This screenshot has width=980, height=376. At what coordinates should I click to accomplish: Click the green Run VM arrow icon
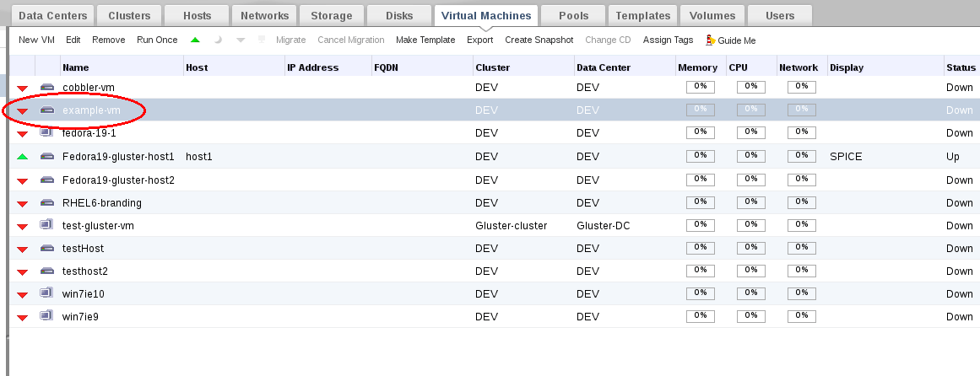pyautogui.click(x=196, y=40)
